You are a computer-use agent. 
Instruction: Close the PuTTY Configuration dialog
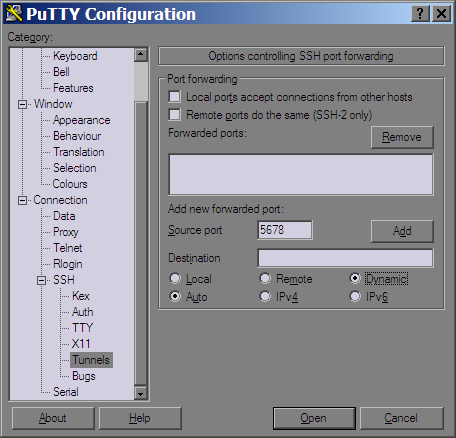441,14
